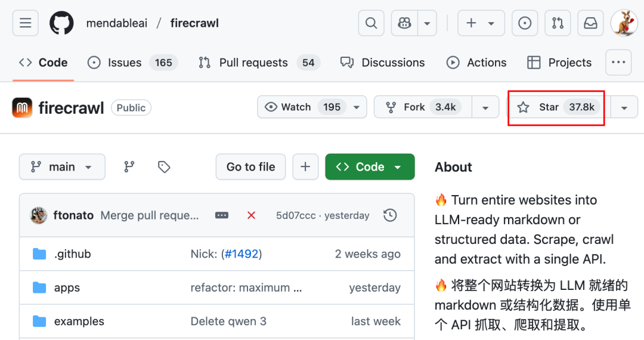Switch to the Actions tab

tap(476, 63)
